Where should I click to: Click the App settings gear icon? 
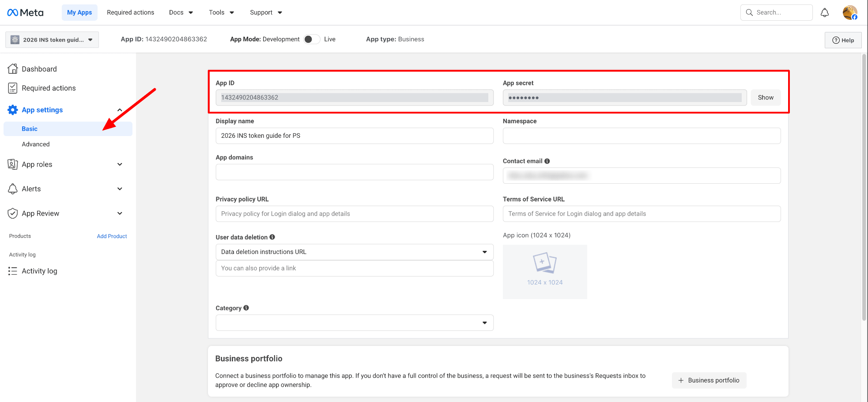pyautogui.click(x=13, y=110)
